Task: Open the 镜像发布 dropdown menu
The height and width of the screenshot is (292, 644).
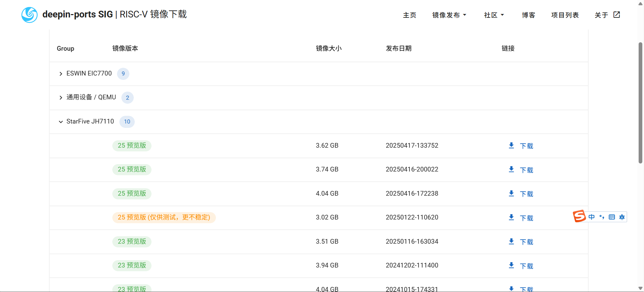Action: click(x=449, y=15)
